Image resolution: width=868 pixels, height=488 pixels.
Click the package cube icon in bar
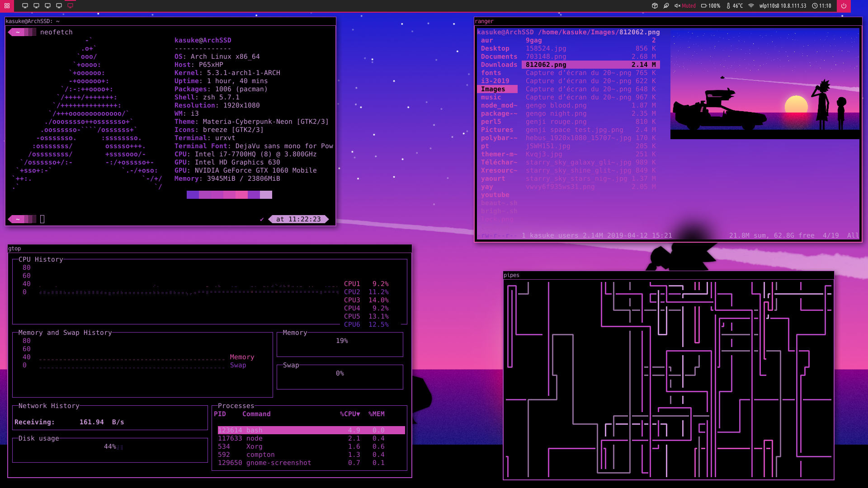[x=655, y=6]
